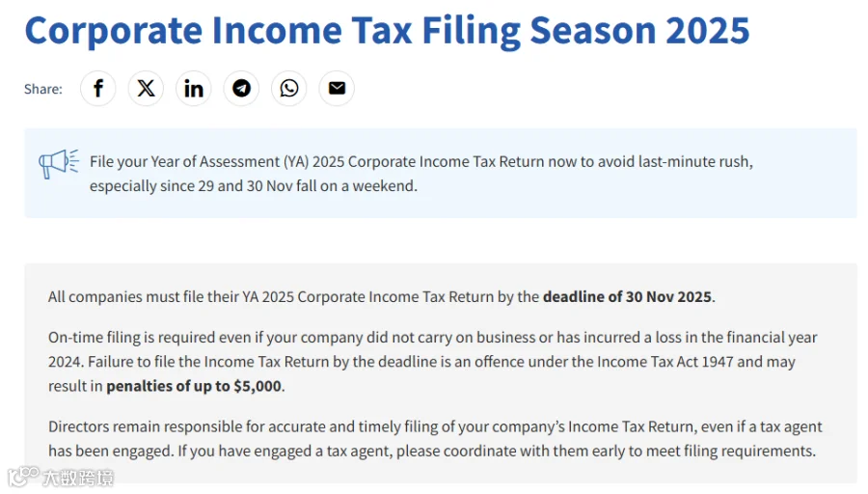Share the page on Facebook
The image size is (868, 494).
[98, 88]
